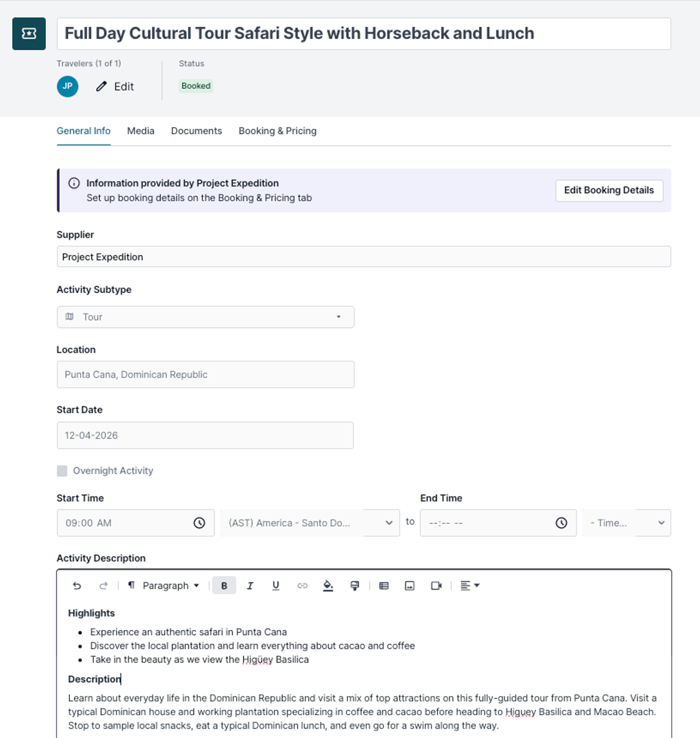
Task: Open the Start Time clock picker
Action: click(x=199, y=523)
